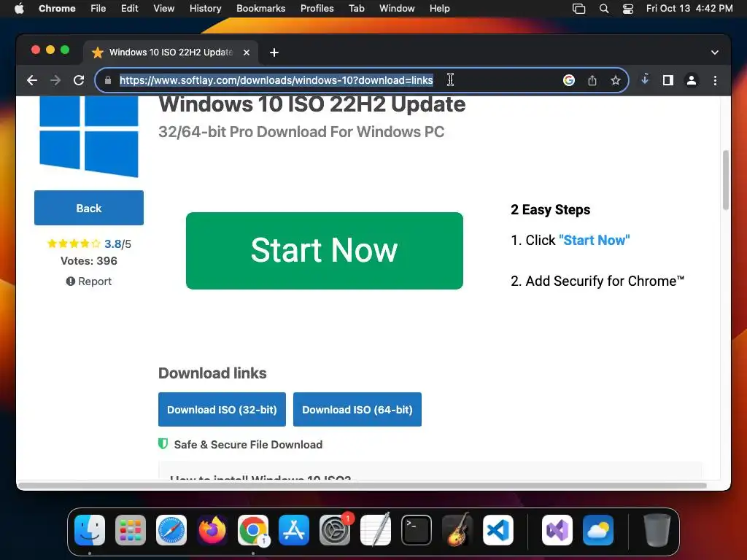Open Chrome downloads arrow icon
This screenshot has height=560, width=747.
[x=645, y=79]
